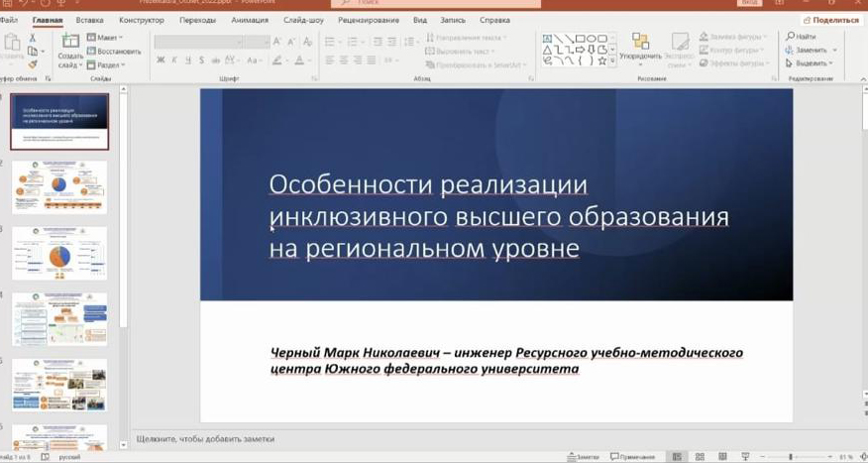This screenshot has height=463, width=868.
Task: Click the text highlight color pen icon
Action: (x=276, y=59)
